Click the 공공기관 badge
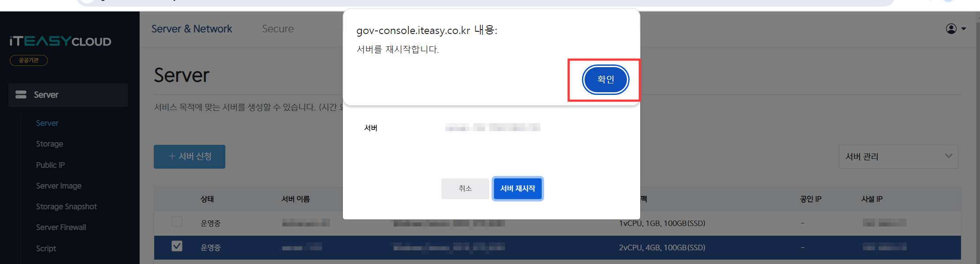Image resolution: width=980 pixels, height=264 pixels. pos(29,60)
